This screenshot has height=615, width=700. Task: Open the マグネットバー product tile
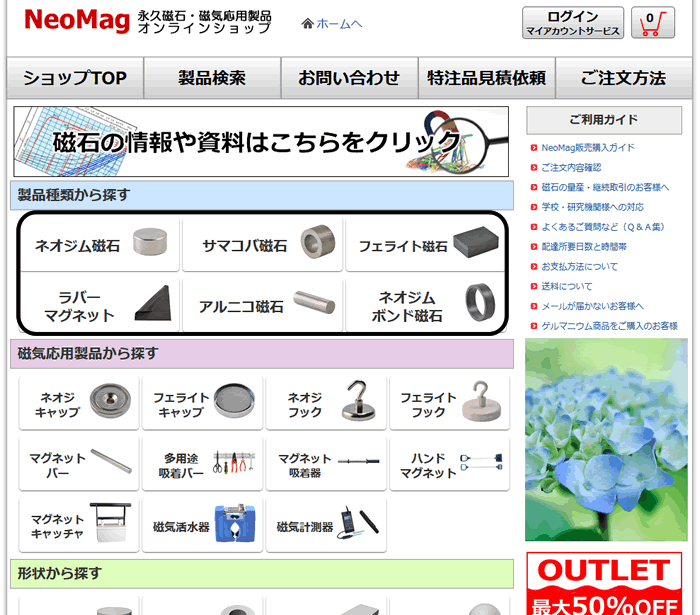point(79,464)
